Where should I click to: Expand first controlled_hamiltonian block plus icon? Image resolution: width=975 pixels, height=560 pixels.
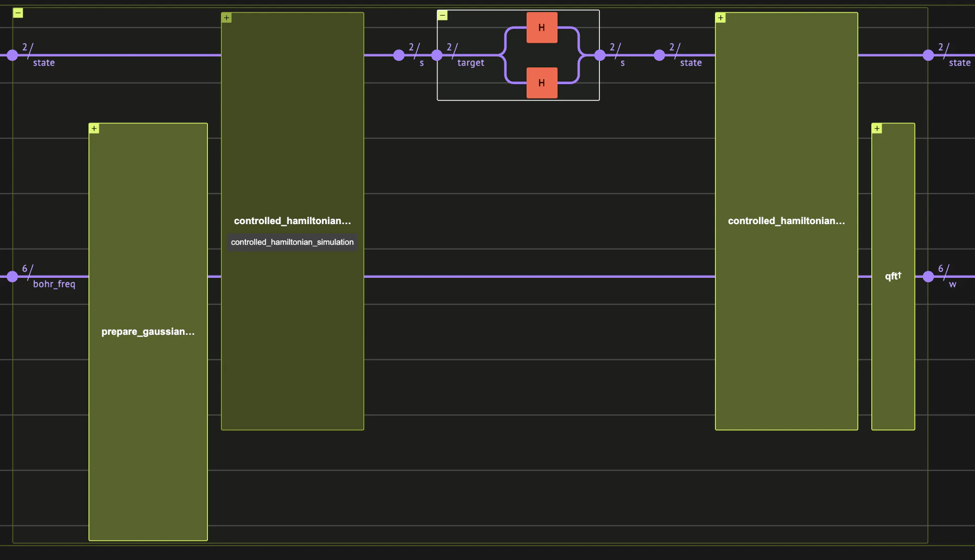click(x=226, y=18)
